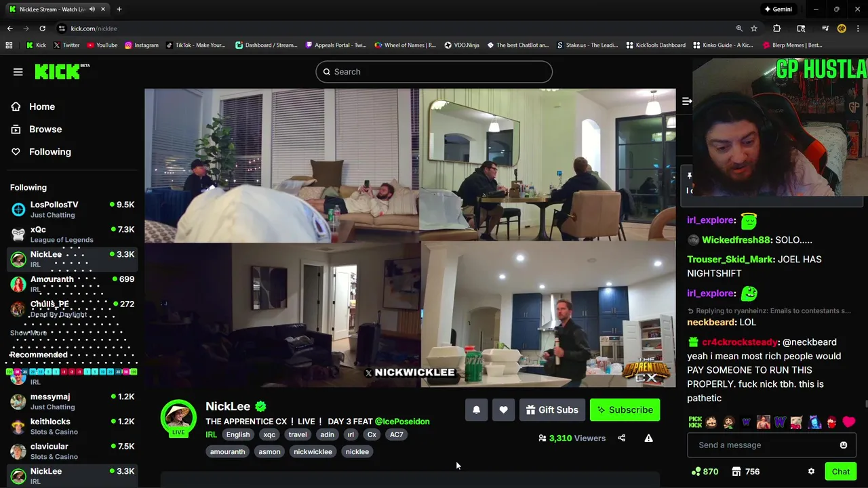Open VDO.Ninja bookmark
This screenshot has width=868, height=488.
pyautogui.click(x=462, y=45)
